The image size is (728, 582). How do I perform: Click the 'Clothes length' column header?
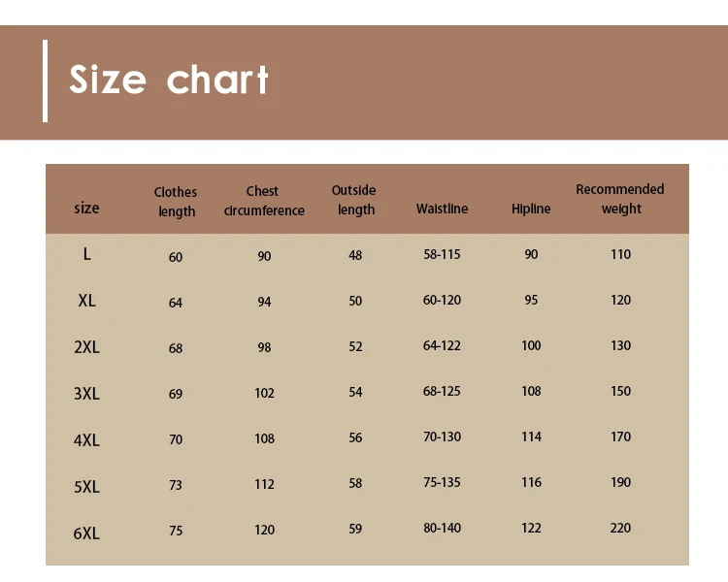176,202
